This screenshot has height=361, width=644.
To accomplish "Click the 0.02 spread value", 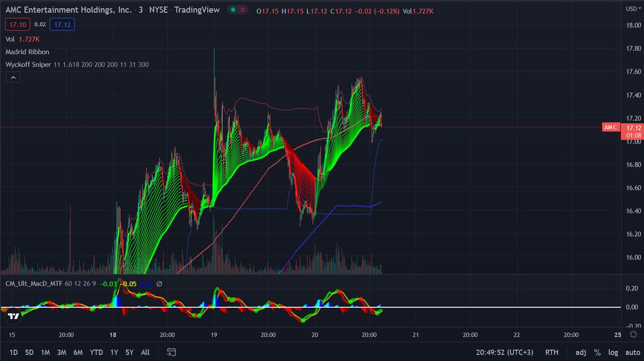I will pyautogui.click(x=40, y=24).
